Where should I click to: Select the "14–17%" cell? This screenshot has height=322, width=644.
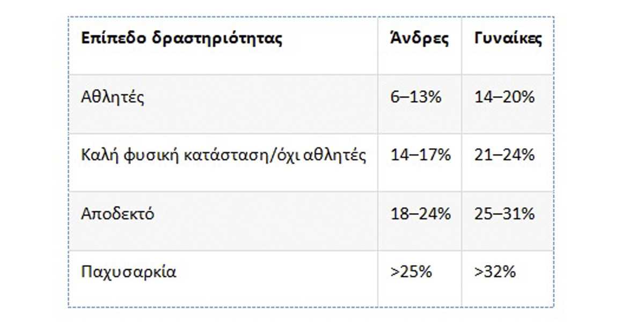click(x=420, y=156)
